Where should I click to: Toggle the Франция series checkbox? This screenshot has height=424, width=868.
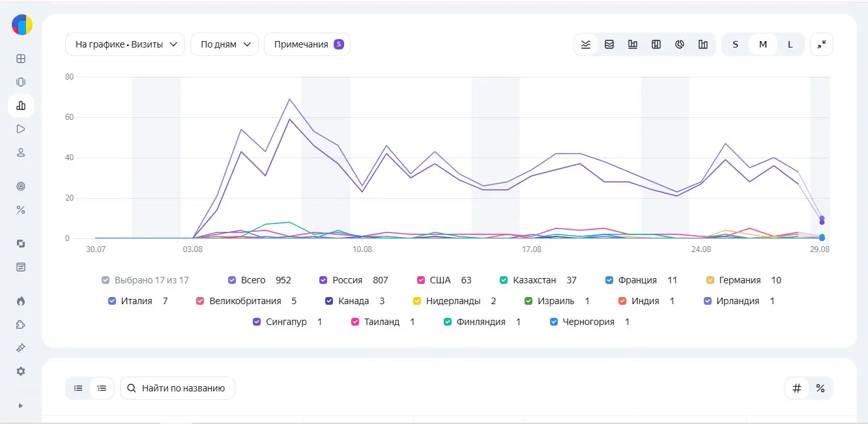tap(609, 280)
